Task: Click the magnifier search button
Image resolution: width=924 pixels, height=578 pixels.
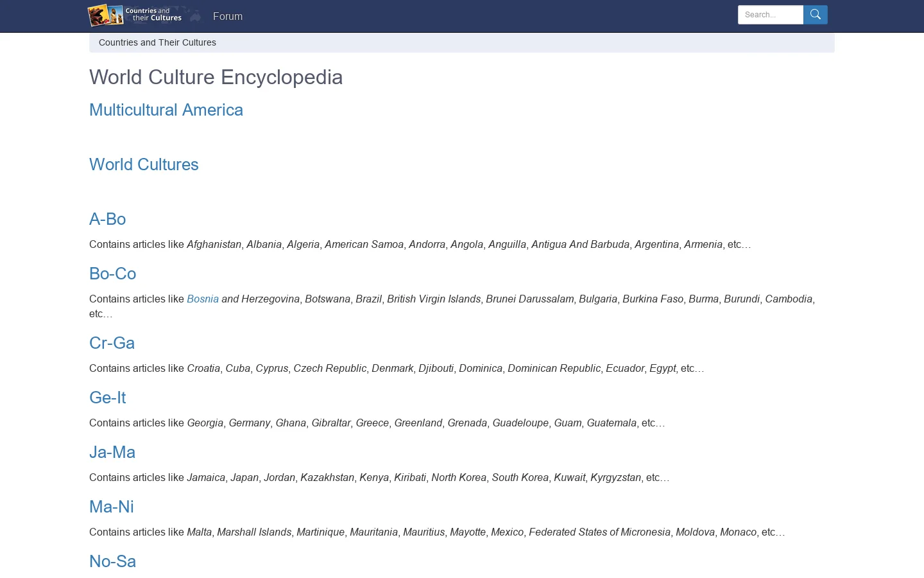Action: click(816, 15)
